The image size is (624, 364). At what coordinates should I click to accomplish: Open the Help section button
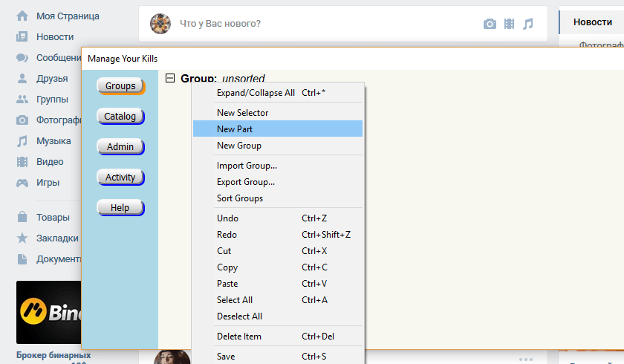120,208
